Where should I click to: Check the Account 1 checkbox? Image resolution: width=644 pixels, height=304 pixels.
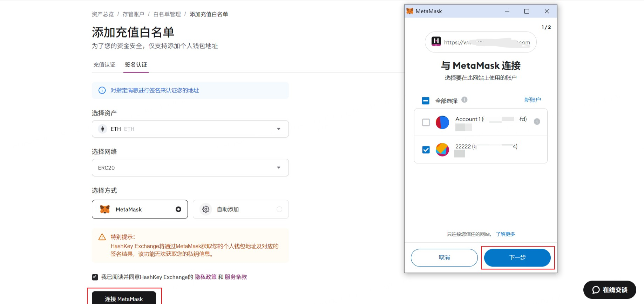click(x=426, y=123)
